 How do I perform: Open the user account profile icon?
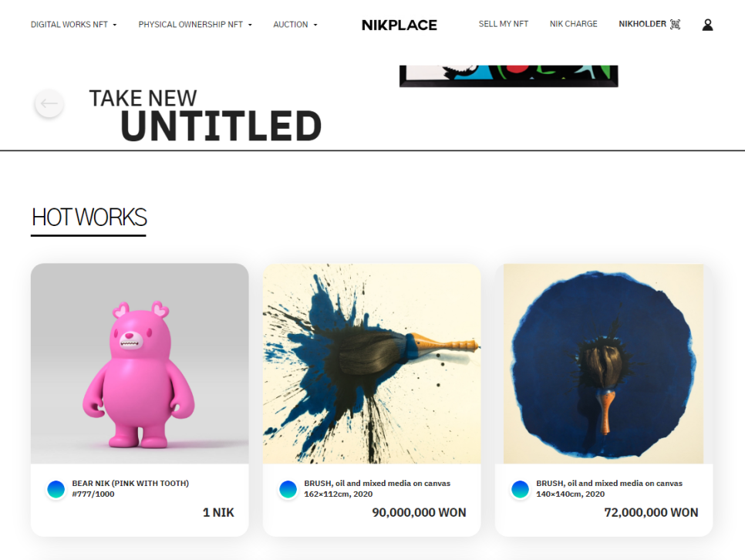tap(707, 24)
